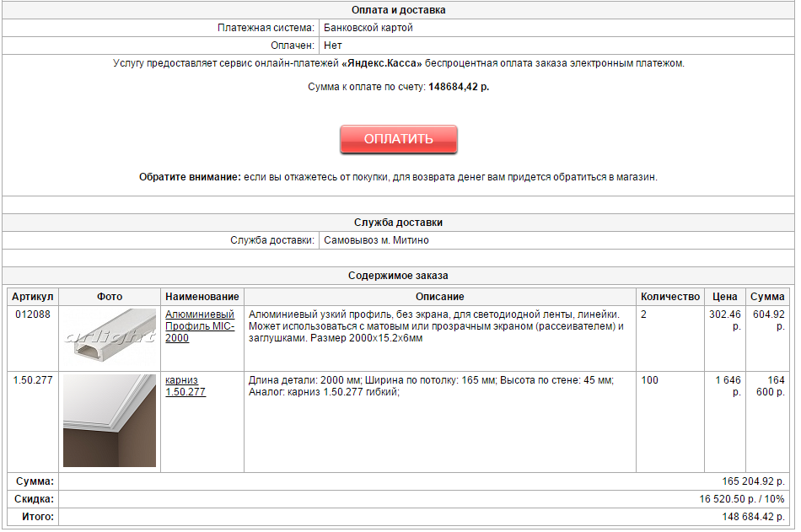Open the Алюминиевый Профиль MIC-2000 product link
This screenshot has width=801, height=532.
coord(202,326)
